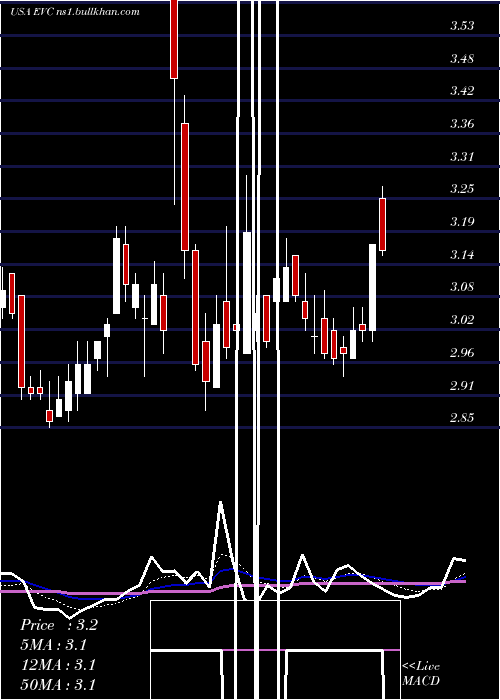
Task: Select the tall white candlestick before the last candle
Action: click(x=372, y=288)
